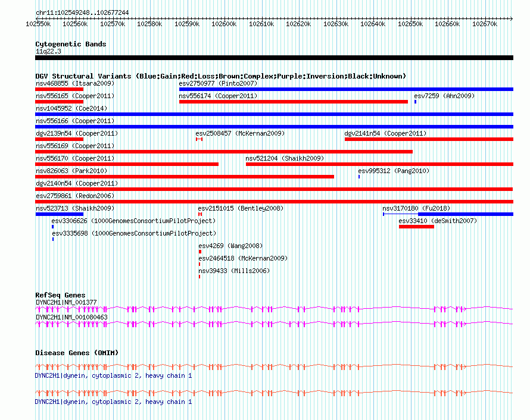Click the esv2508457 (McKernan2009) label
The height and width of the screenshot is (420, 530).
(240, 133)
